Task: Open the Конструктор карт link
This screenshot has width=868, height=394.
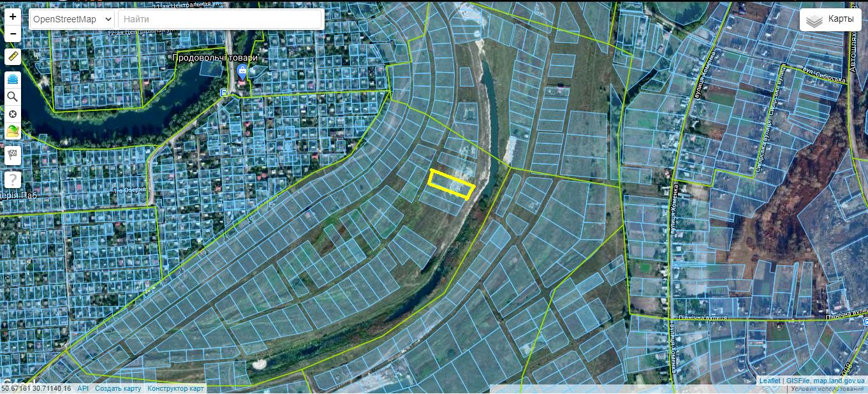Action: point(175,388)
